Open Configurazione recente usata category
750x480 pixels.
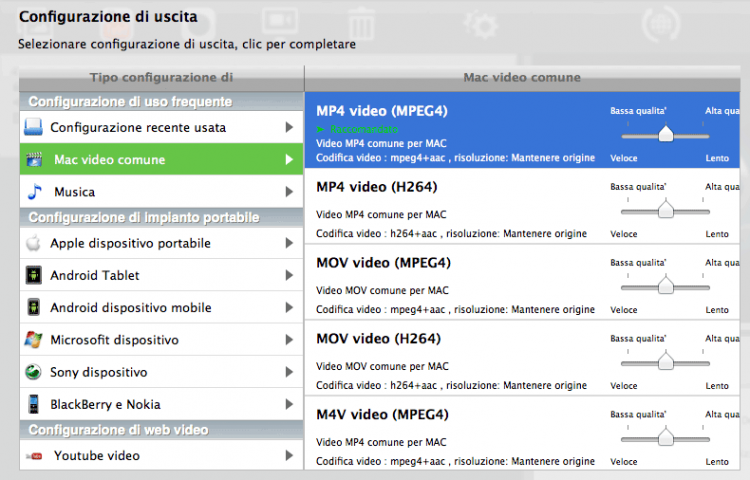click(161, 127)
